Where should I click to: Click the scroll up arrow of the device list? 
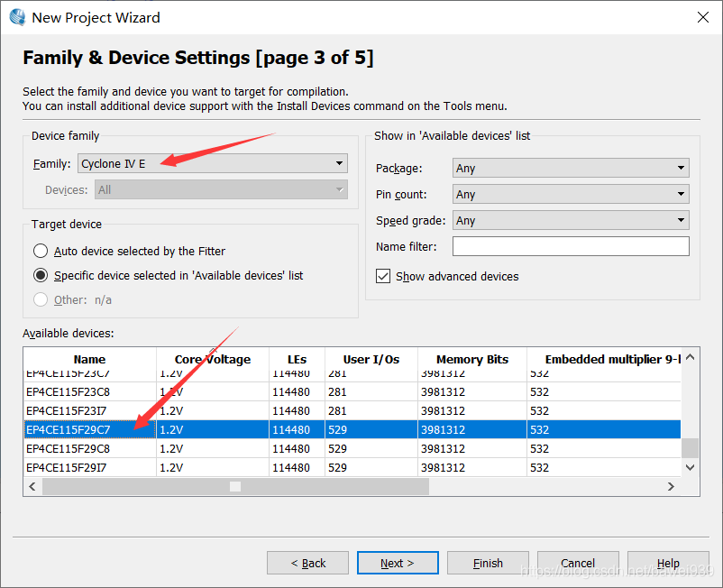tap(691, 357)
